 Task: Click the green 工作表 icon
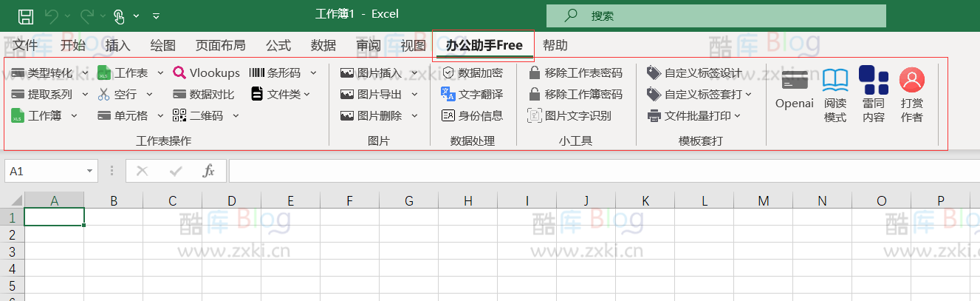pos(104,72)
